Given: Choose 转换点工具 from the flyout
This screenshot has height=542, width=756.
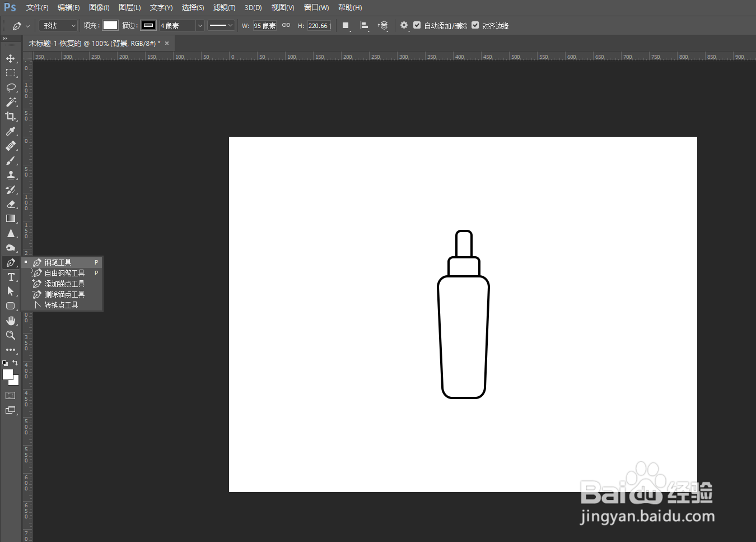Looking at the screenshot, I should pyautogui.click(x=62, y=305).
